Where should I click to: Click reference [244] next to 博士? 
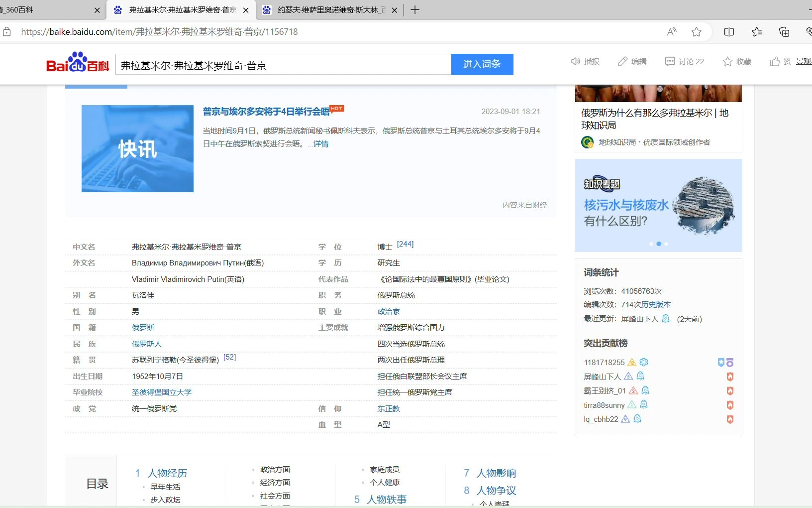tap(406, 244)
